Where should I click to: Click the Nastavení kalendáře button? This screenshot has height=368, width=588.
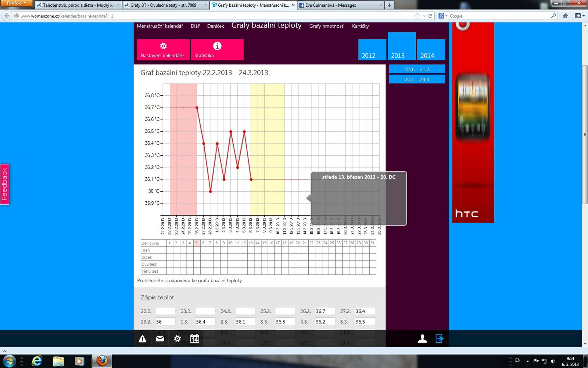(x=163, y=50)
